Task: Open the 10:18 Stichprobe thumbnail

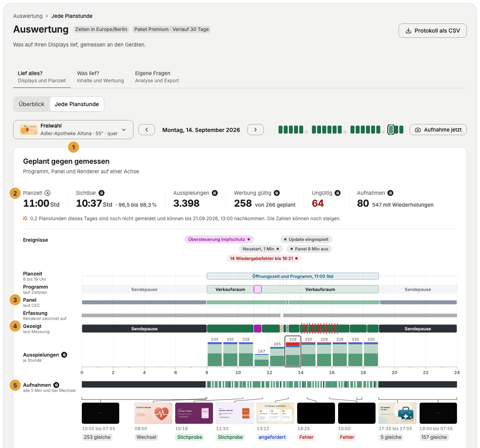Action: [194, 413]
